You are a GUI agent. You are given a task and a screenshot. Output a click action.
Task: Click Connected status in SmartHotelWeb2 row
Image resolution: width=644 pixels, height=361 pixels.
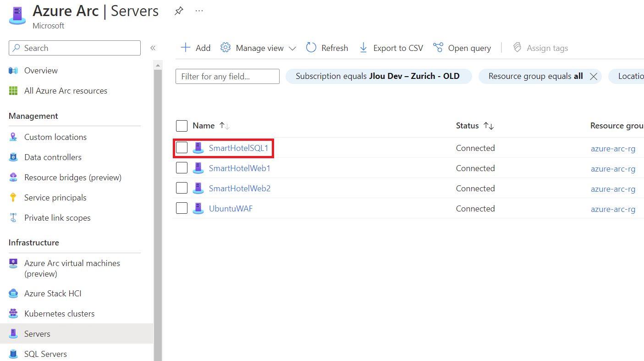[475, 189]
